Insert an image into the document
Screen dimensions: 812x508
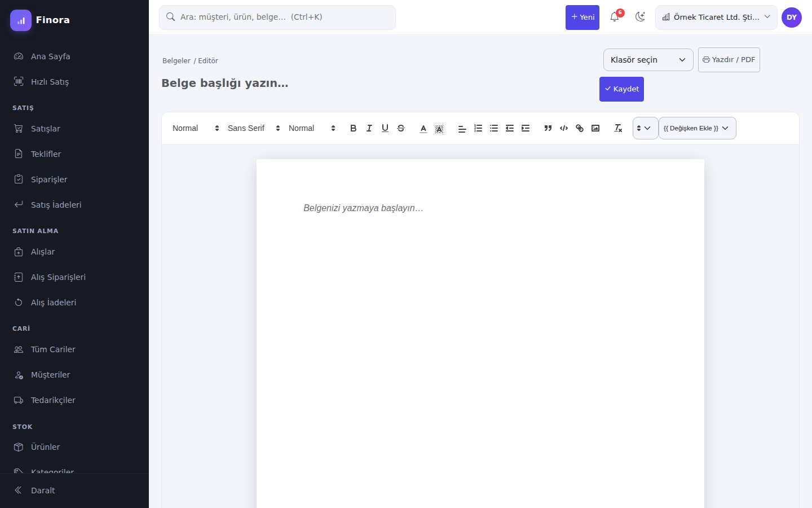(x=595, y=128)
